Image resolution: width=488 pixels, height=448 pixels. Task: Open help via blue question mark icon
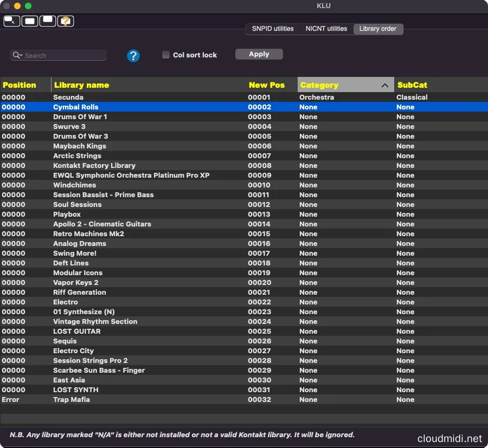pos(133,55)
